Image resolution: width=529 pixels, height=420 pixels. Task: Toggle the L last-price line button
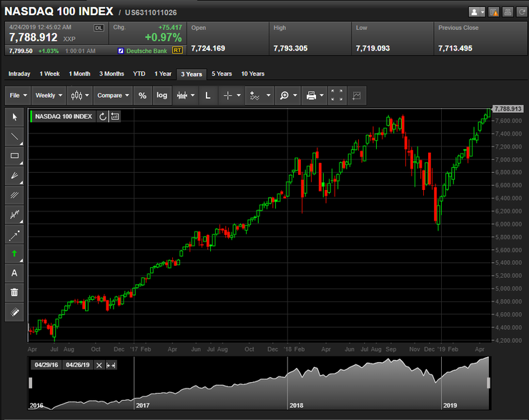tap(208, 96)
